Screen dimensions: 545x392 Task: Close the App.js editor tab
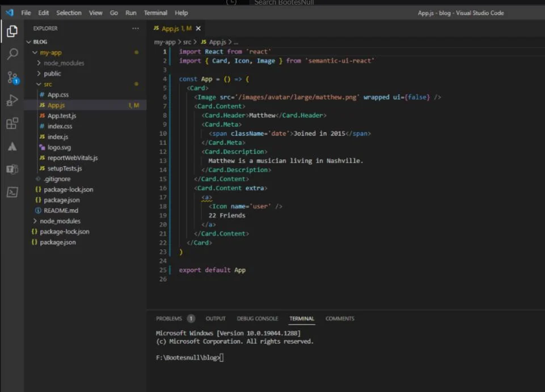[x=198, y=28]
